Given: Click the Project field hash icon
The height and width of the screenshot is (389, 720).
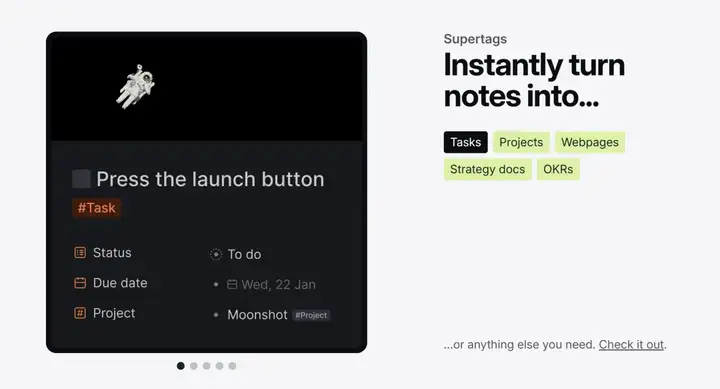Looking at the screenshot, I should click(80, 313).
